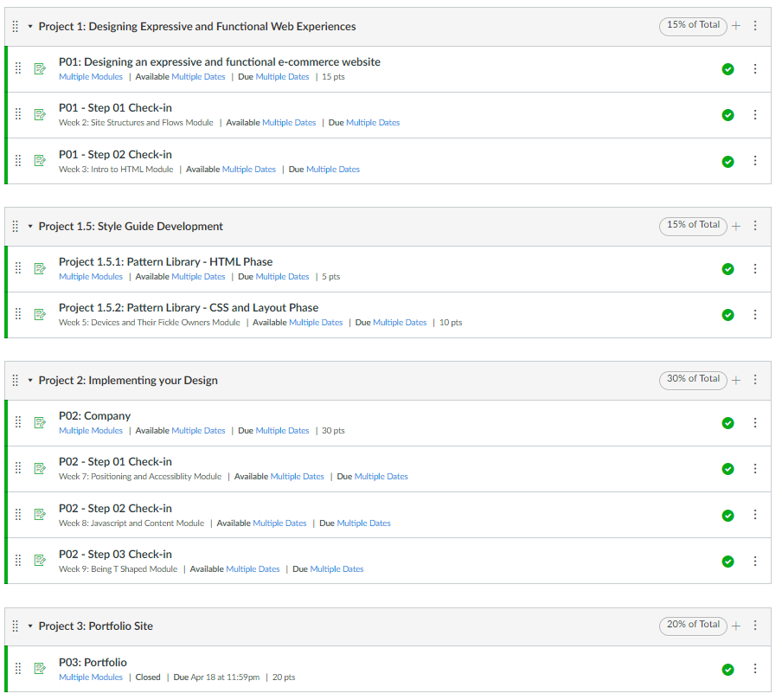Open the options menu for Project 1 group

755,26
